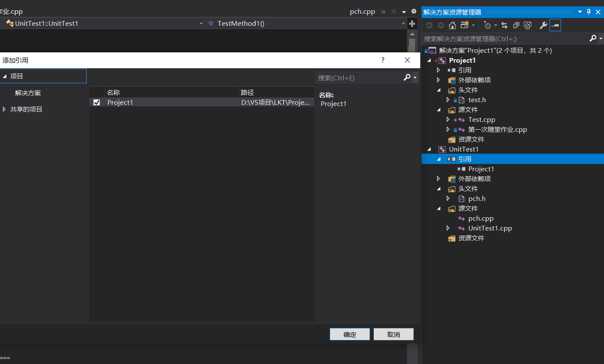Click the Back arrow in Solution Explorer toolbar
This screenshot has height=364, width=604.
click(x=429, y=25)
